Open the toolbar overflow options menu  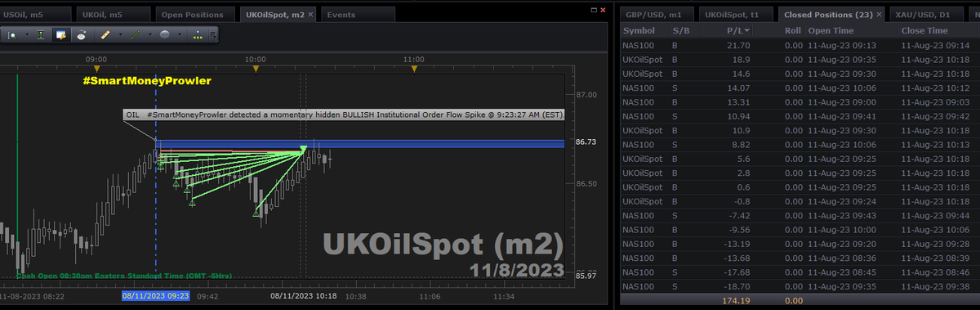click(213, 35)
